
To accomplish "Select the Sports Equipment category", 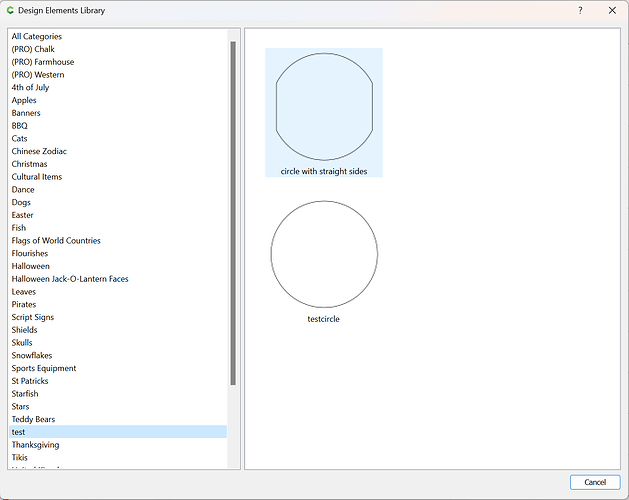I will [118, 368].
